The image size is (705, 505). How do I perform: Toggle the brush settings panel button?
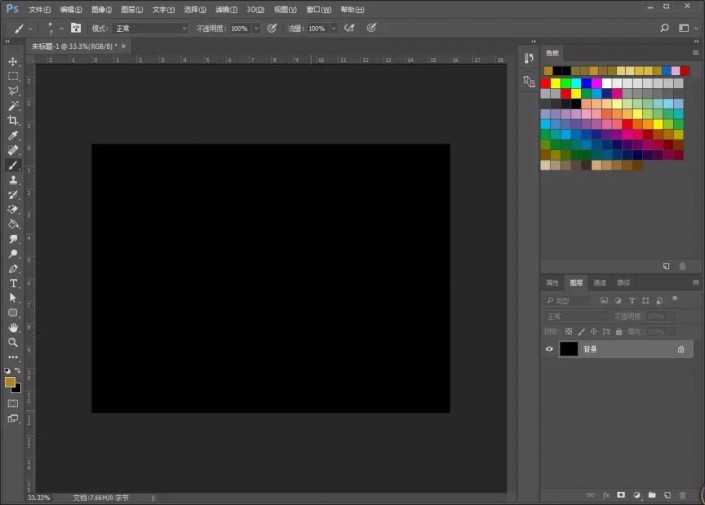pyautogui.click(x=75, y=28)
